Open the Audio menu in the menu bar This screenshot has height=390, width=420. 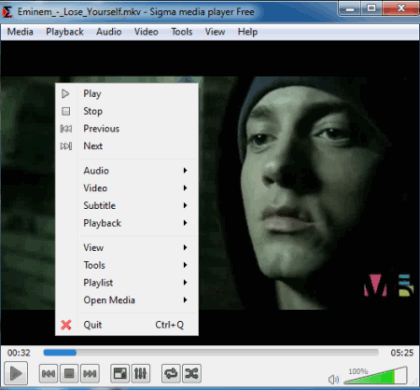pyautogui.click(x=109, y=32)
